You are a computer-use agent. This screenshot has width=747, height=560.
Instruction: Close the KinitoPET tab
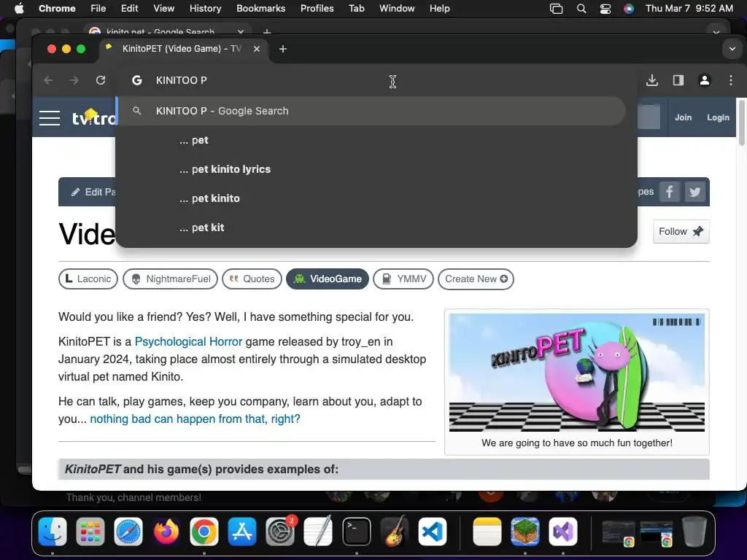point(257,49)
